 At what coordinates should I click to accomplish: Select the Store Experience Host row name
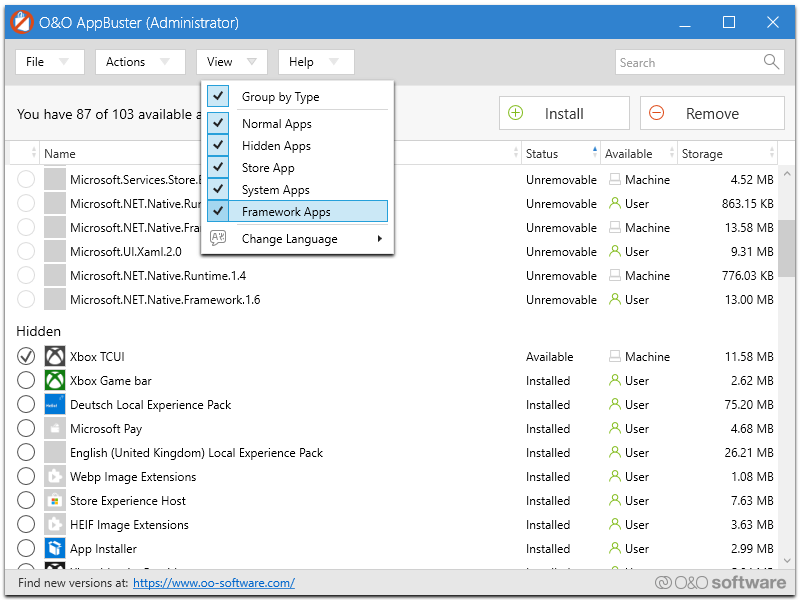(128, 501)
